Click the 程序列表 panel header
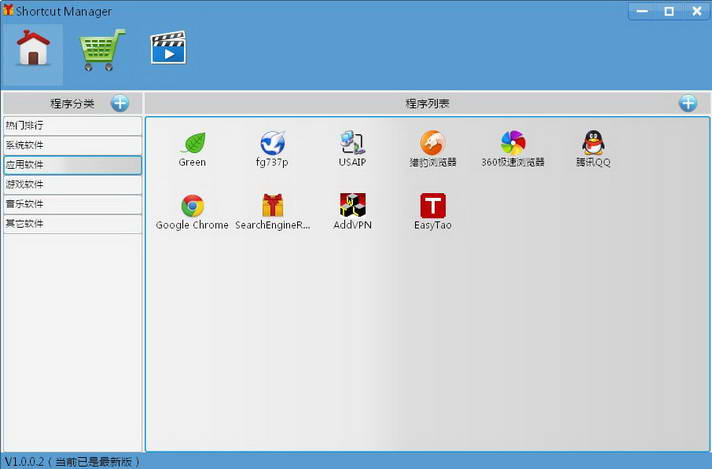The width and height of the screenshot is (712, 469). coord(427,104)
